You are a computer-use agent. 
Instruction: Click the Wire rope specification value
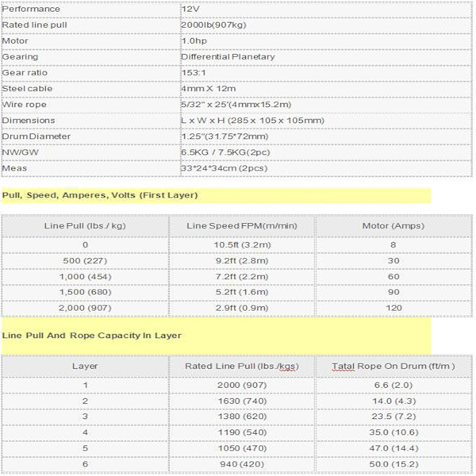[236, 105]
